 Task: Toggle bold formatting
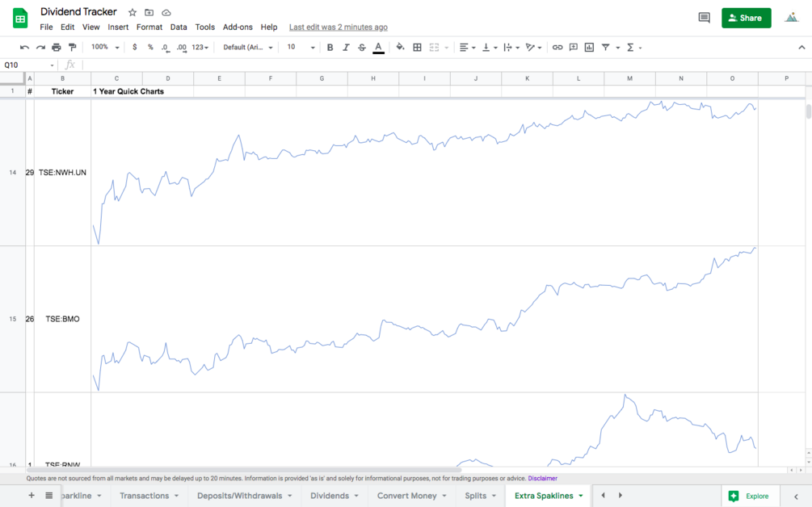pyautogui.click(x=330, y=47)
